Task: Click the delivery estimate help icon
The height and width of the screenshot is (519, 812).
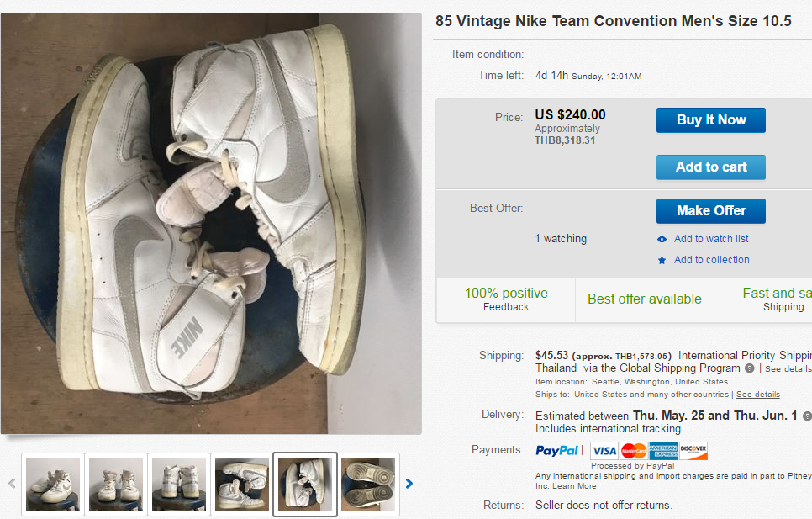Action: click(807, 416)
